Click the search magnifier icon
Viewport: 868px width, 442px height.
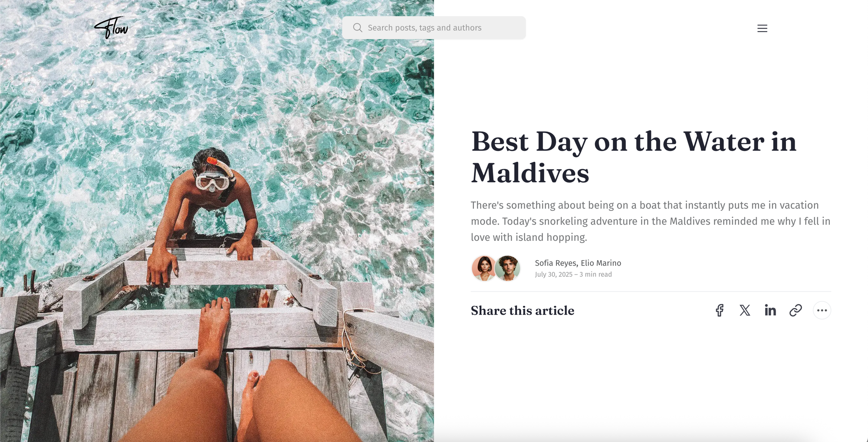click(x=358, y=28)
